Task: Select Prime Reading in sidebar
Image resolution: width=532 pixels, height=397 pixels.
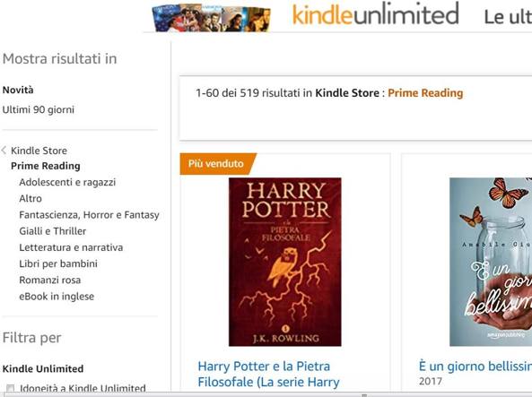Action: 46,166
